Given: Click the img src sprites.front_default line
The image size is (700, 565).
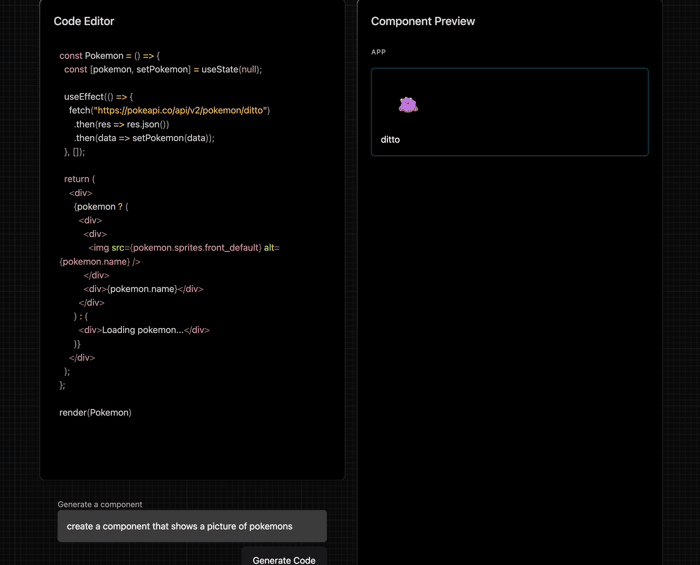Looking at the screenshot, I should 184,248.
